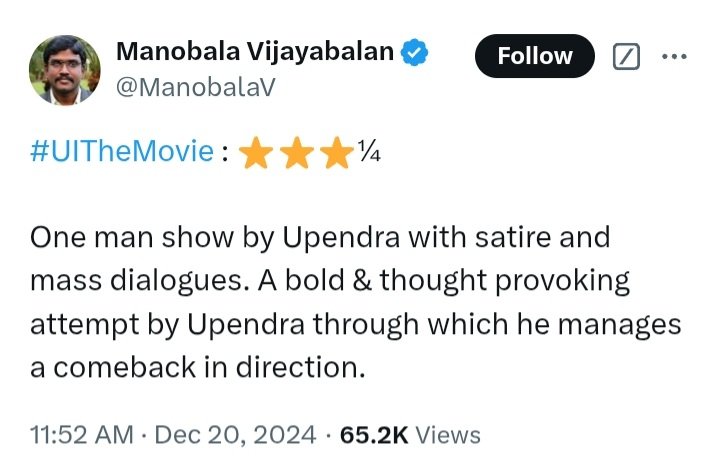The image size is (720, 476).
Task: Click the text "mass dialogues"
Action: (x=136, y=281)
